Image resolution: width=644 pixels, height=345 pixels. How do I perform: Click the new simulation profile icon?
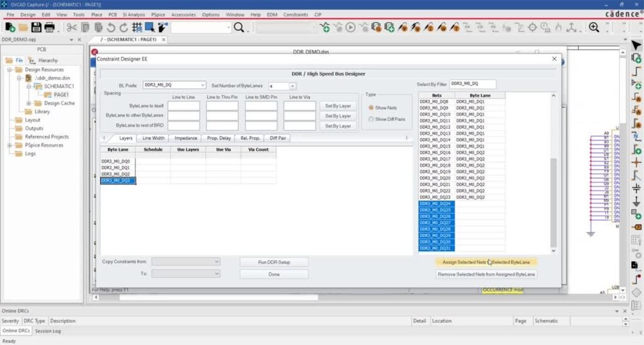point(325,28)
